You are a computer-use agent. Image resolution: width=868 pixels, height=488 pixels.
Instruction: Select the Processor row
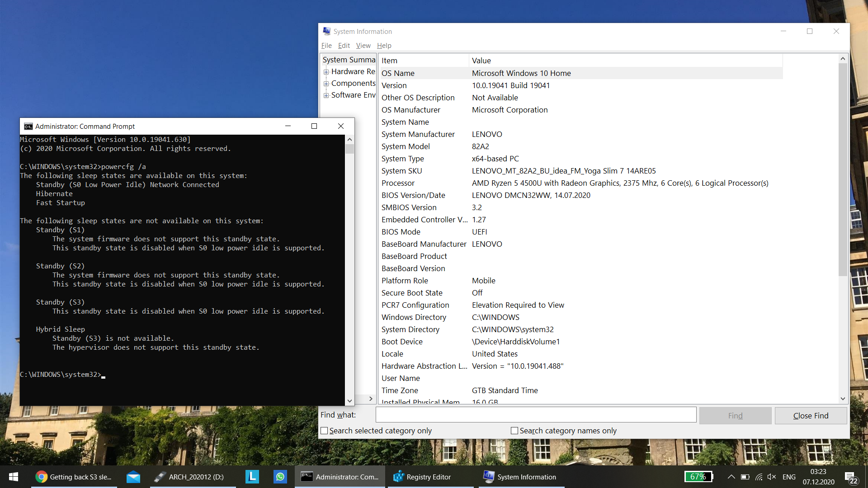(581, 183)
